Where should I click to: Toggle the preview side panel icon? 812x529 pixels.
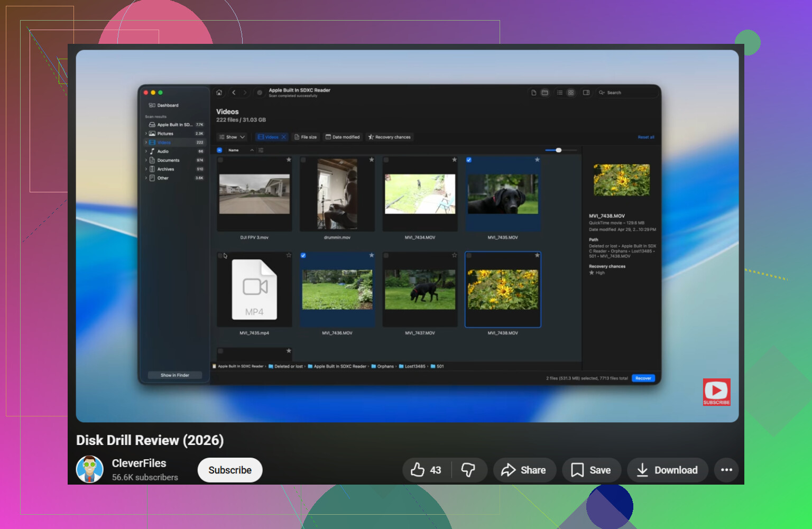(x=586, y=92)
